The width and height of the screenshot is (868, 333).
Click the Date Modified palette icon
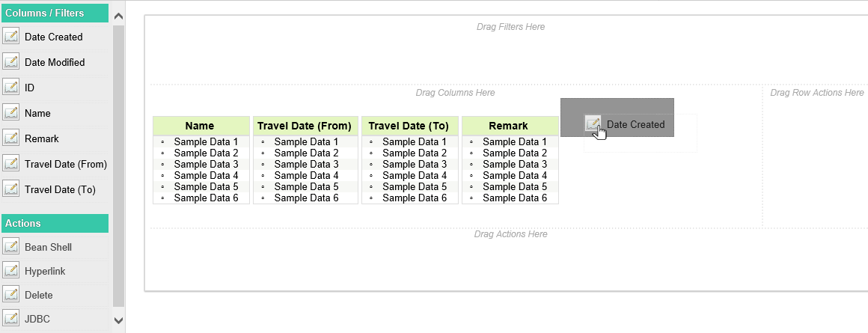pyautogui.click(x=11, y=62)
